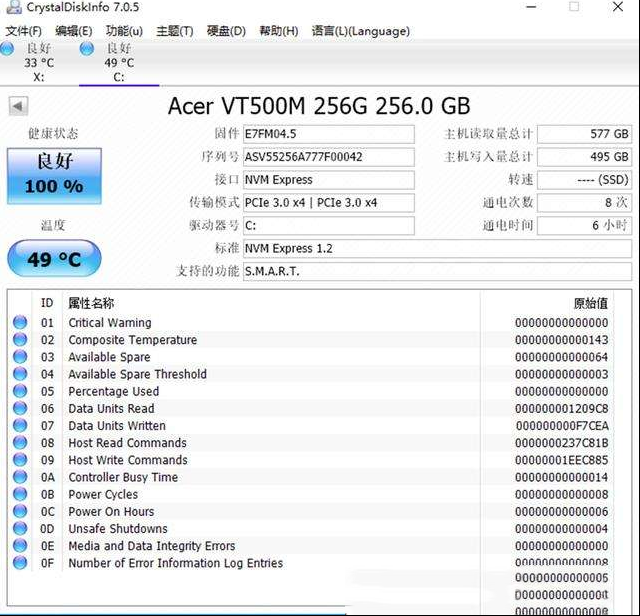Screen dimensions: 640x616
Task: Click the status icon for Unsafe Shutdowns
Action: 20,529
